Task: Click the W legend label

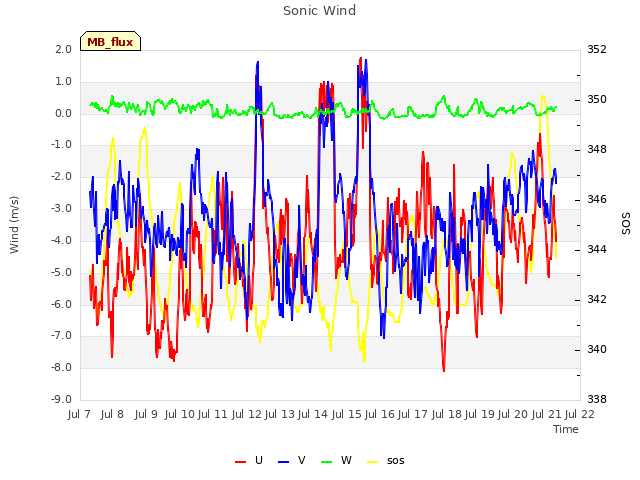Action: pyautogui.click(x=346, y=460)
